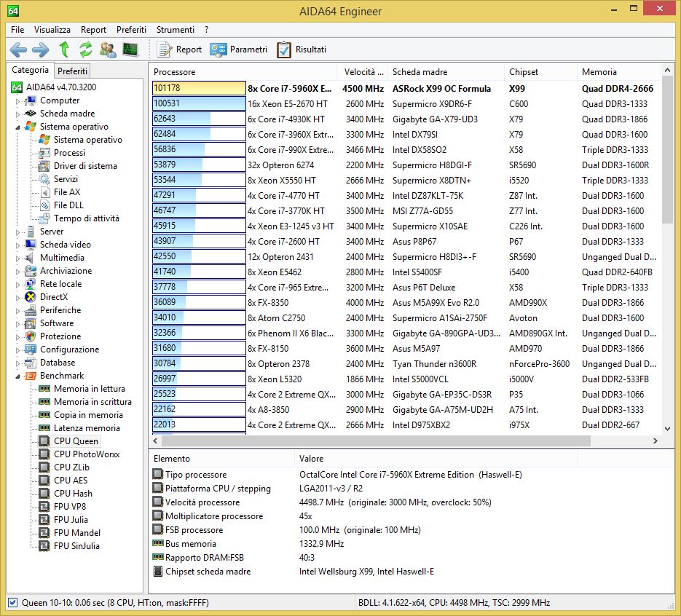This screenshot has height=616, width=681.
Task: Click the Risultati toolbar button
Action: 302,50
